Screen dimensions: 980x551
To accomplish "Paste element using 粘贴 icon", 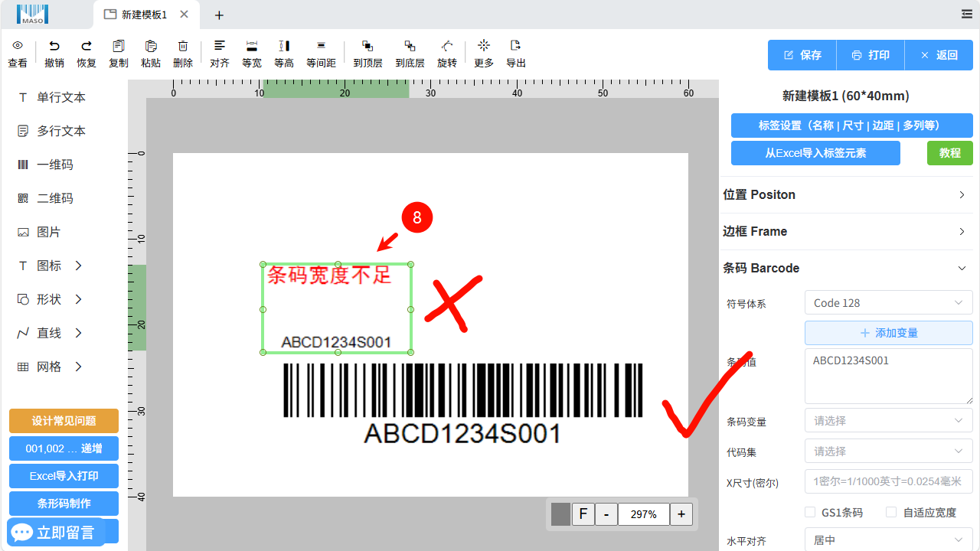I will click(x=151, y=46).
